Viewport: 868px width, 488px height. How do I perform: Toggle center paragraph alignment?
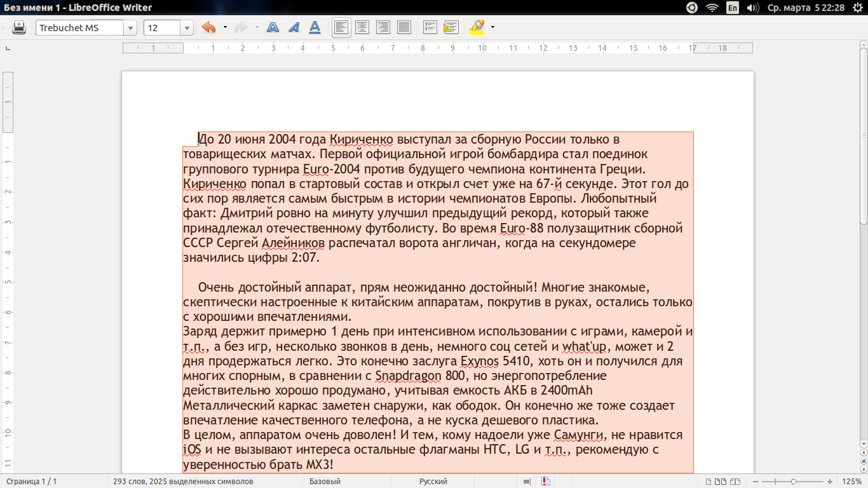coord(362,27)
